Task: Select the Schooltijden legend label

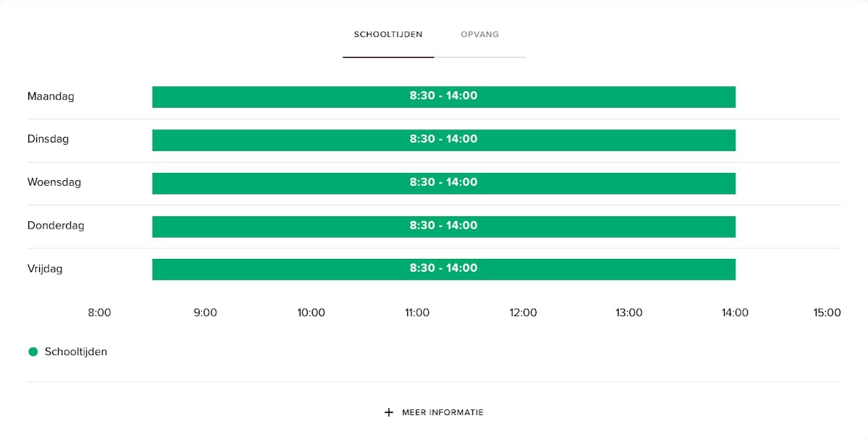Action: point(76,351)
